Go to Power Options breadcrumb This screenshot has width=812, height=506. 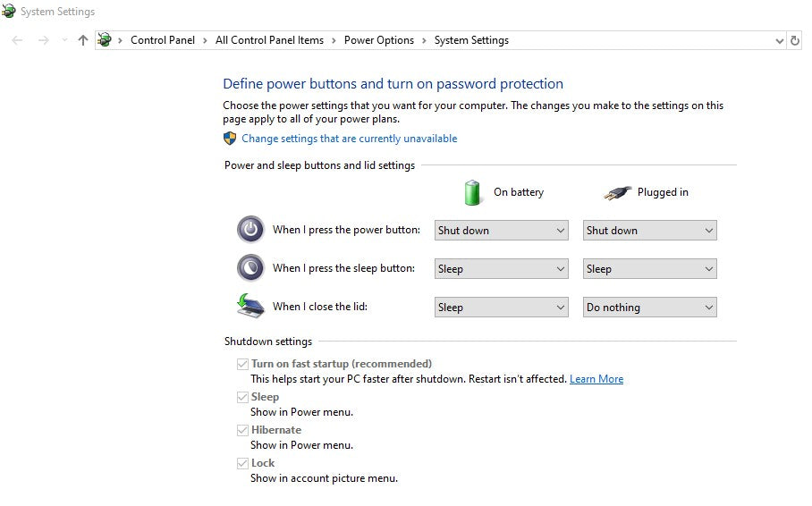pyautogui.click(x=378, y=40)
